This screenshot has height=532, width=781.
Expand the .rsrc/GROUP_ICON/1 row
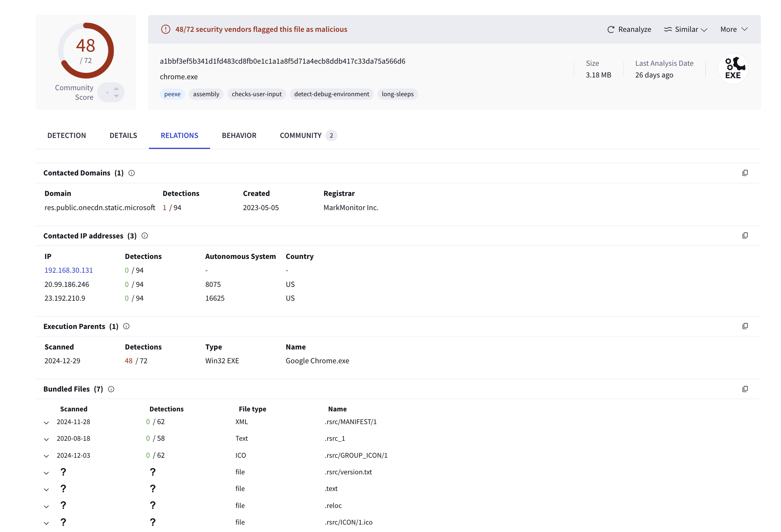click(x=46, y=456)
